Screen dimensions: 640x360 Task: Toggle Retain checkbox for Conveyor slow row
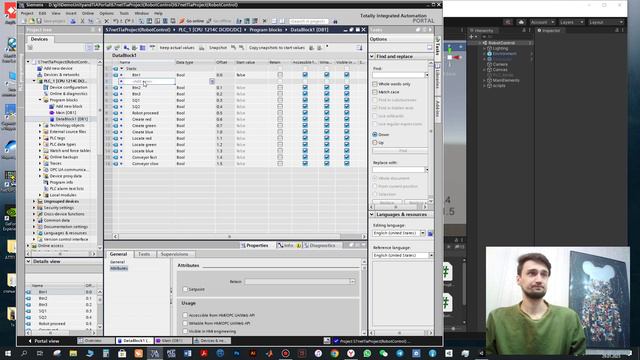280,163
